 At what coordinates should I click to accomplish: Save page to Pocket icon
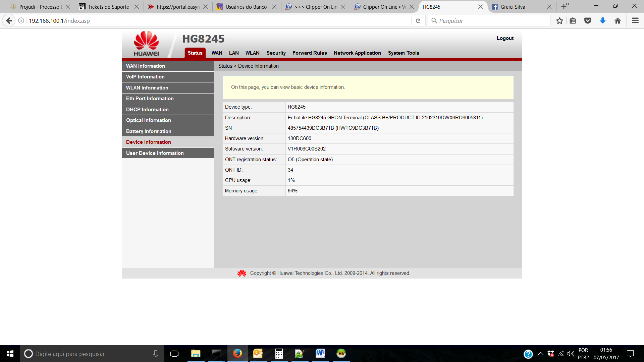(588, 21)
